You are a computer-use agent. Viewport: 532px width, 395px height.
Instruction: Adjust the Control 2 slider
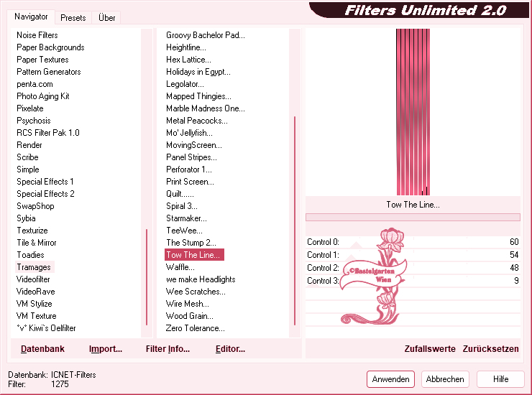pyautogui.click(x=413, y=268)
